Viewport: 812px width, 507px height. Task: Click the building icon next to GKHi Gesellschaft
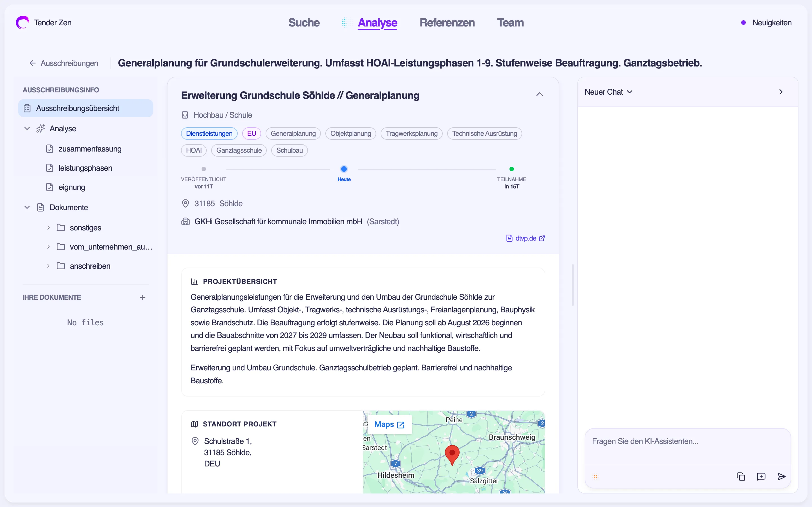(185, 221)
